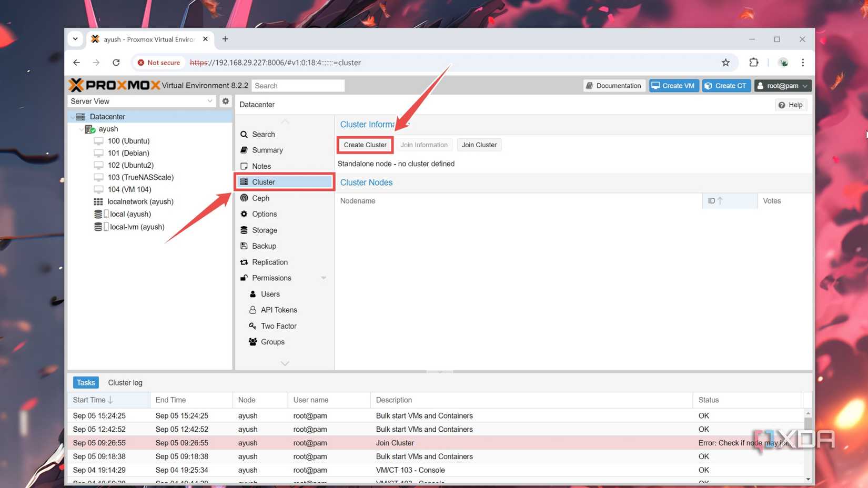Open the tab search dropdown arrow

pyautogui.click(x=75, y=39)
